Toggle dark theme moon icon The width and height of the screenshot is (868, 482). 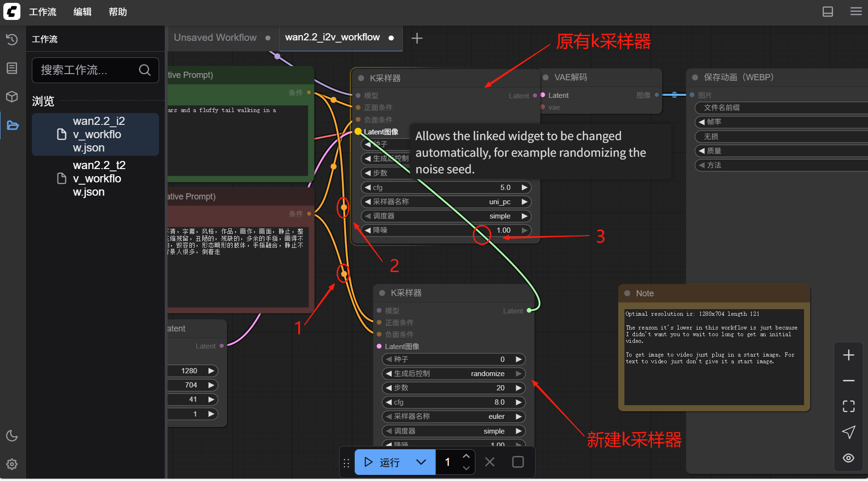click(x=12, y=435)
